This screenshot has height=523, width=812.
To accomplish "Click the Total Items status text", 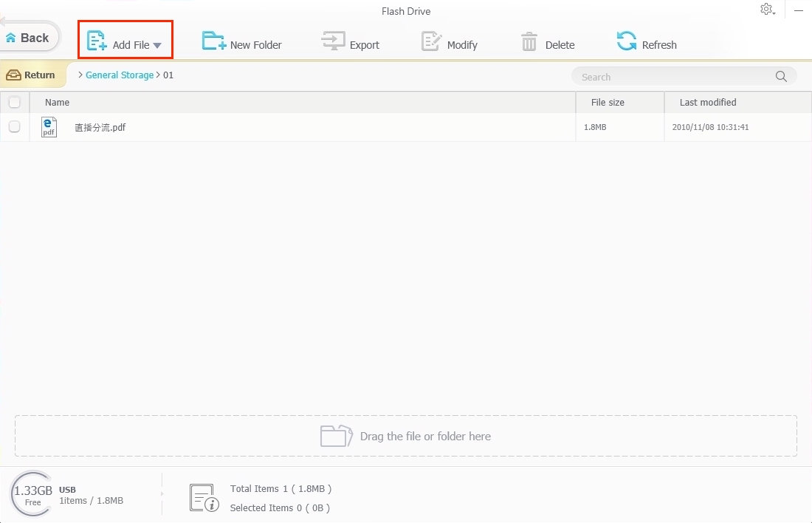I will [x=281, y=489].
